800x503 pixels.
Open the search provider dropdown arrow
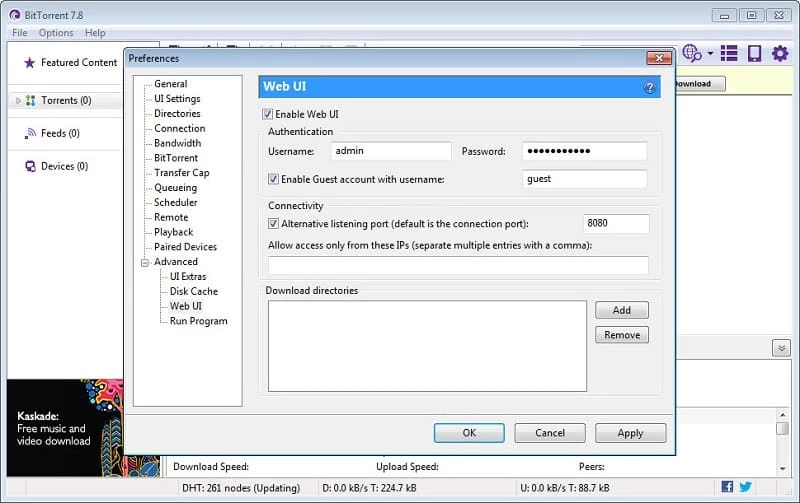click(x=710, y=54)
